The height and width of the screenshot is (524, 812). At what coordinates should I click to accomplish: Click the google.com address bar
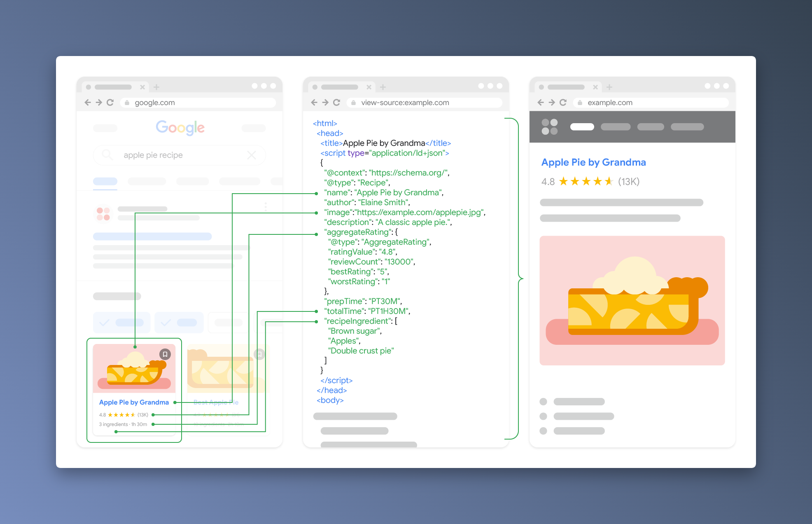coord(198,103)
